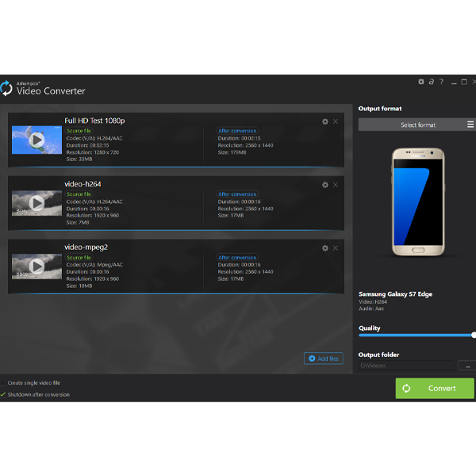Play the video-h264 thumbnail preview
Viewport: 476px width, 476px height.
[x=36, y=203]
